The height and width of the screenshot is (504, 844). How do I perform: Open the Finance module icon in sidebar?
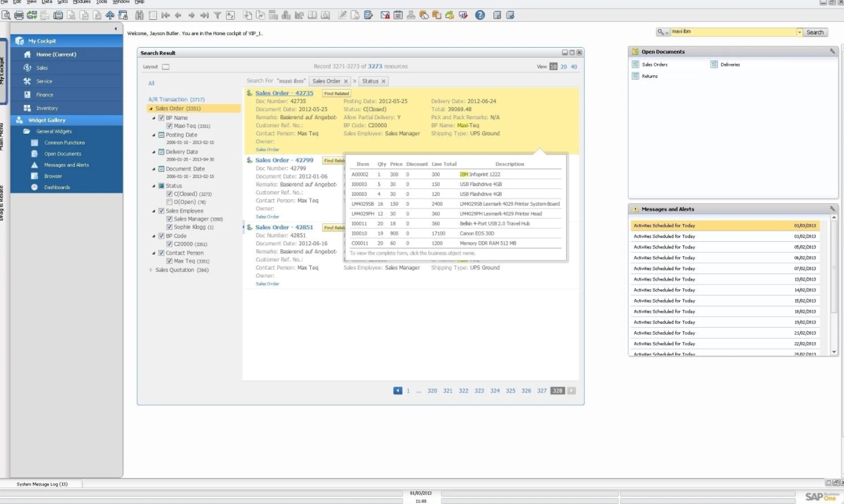click(27, 94)
